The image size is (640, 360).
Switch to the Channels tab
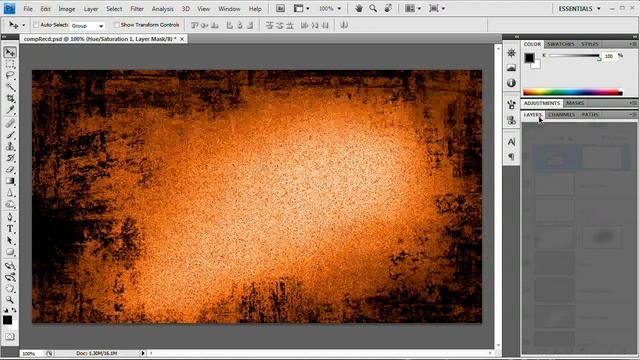point(561,115)
